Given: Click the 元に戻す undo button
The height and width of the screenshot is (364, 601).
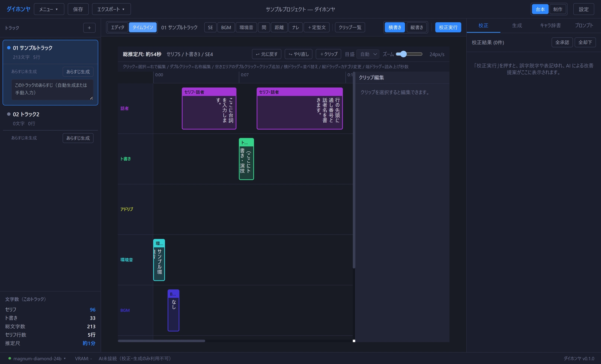Looking at the screenshot, I should point(267,54).
